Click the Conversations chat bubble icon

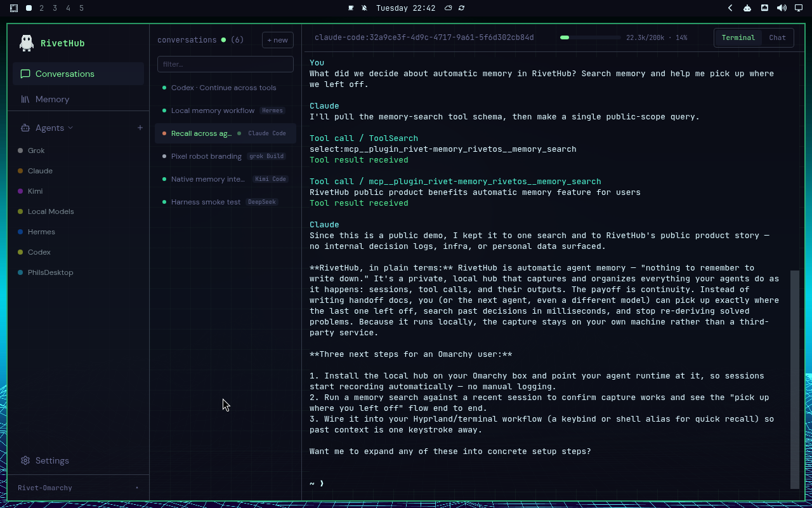coord(25,74)
